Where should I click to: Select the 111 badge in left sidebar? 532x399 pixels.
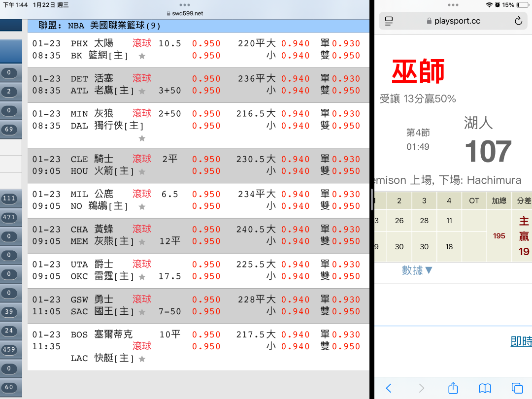[9, 198]
